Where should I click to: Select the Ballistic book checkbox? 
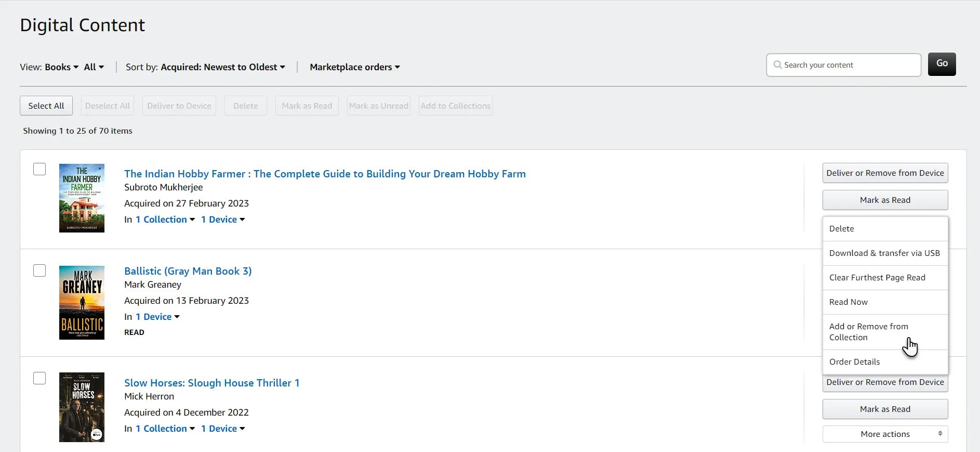click(39, 270)
